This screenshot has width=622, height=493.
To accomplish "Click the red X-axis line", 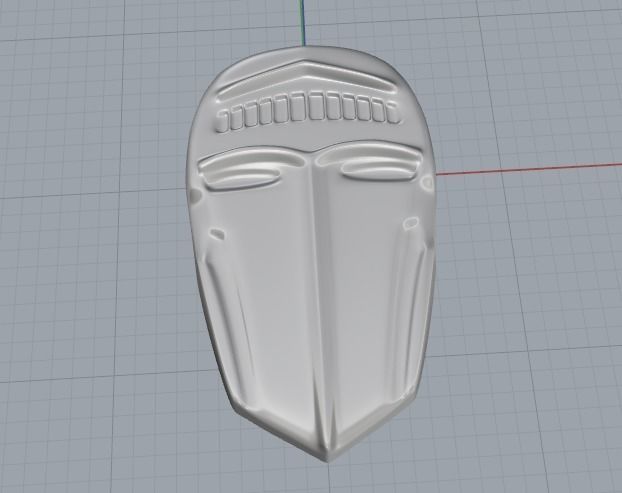I will [x=529, y=169].
